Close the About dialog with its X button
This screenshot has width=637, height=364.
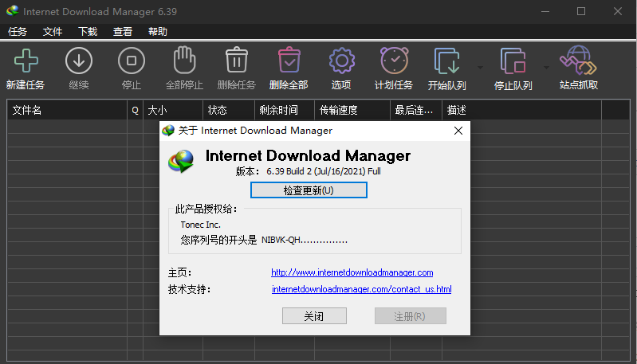pyautogui.click(x=458, y=131)
